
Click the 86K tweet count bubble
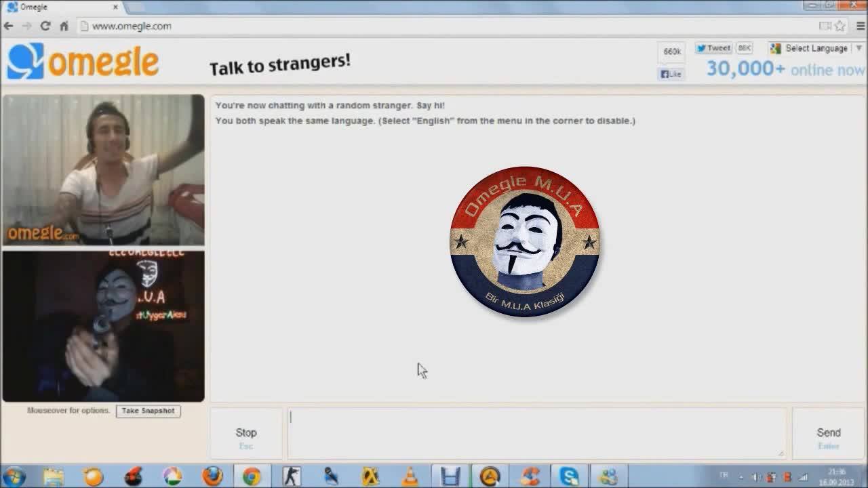tap(745, 48)
